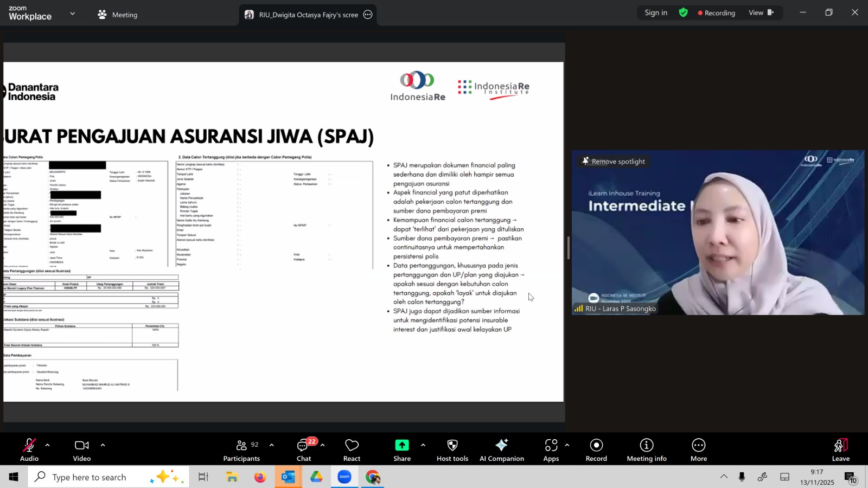Expand audio options arrow beside Audio
868x488 pixels.
[48, 445]
